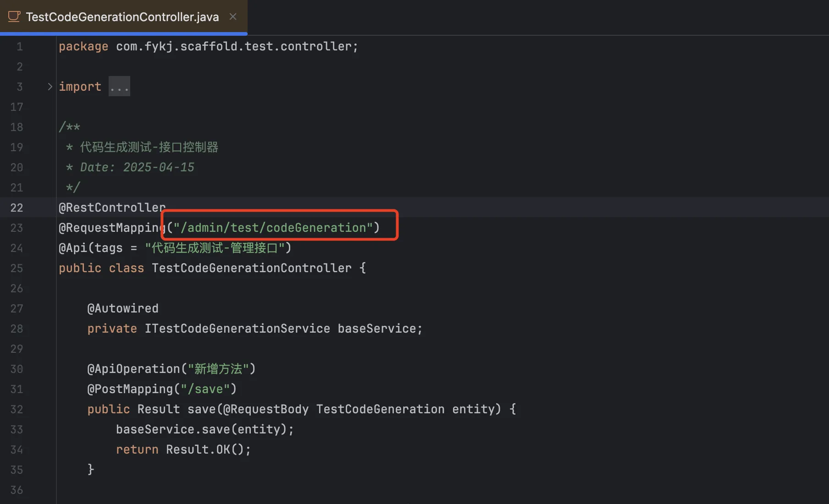
Task: Click the Result.OK() call on line 34
Action: tap(205, 449)
